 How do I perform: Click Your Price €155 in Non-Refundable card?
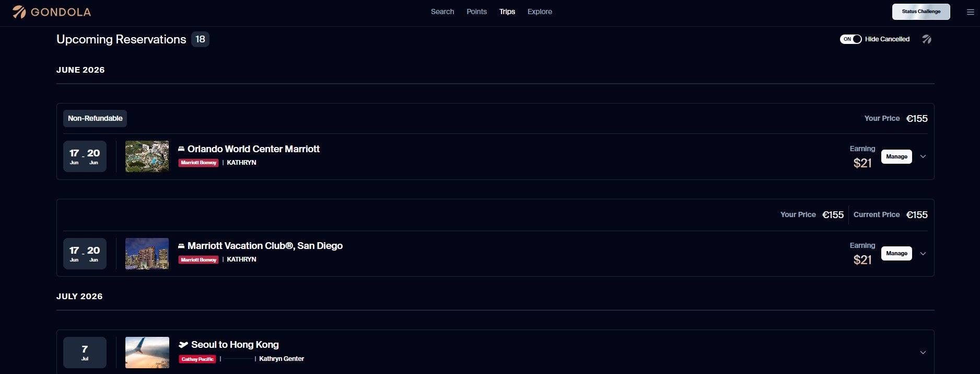(896, 119)
